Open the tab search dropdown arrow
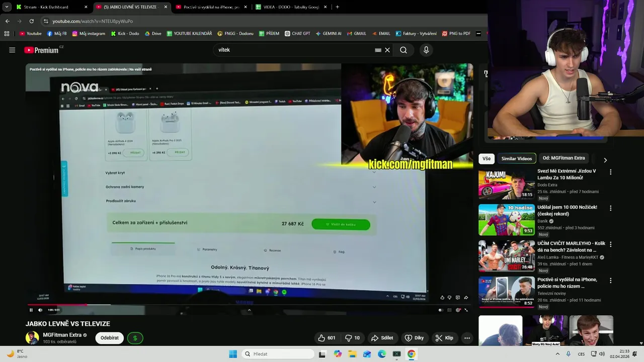Viewport: 644px width, 362px height. (x=7, y=7)
